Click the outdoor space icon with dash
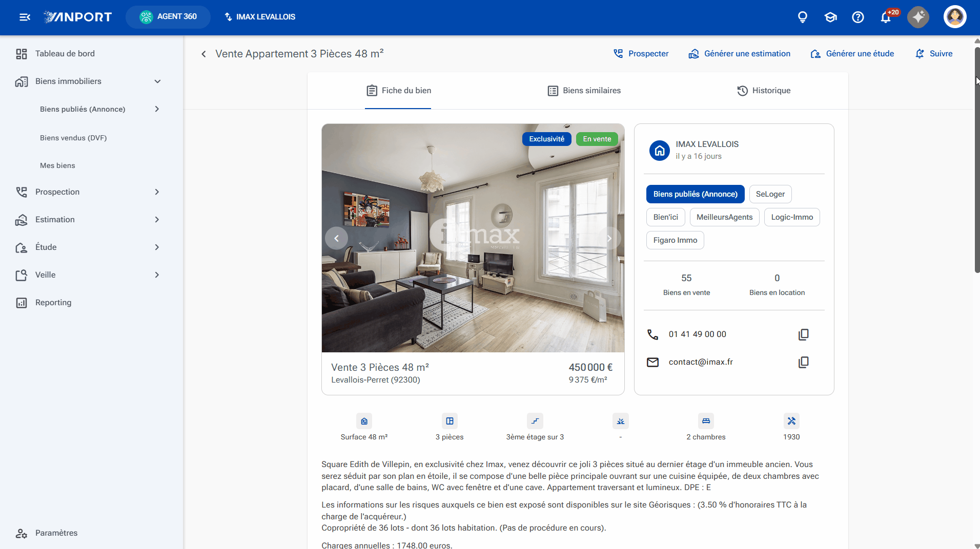The width and height of the screenshot is (980, 549). tap(620, 421)
